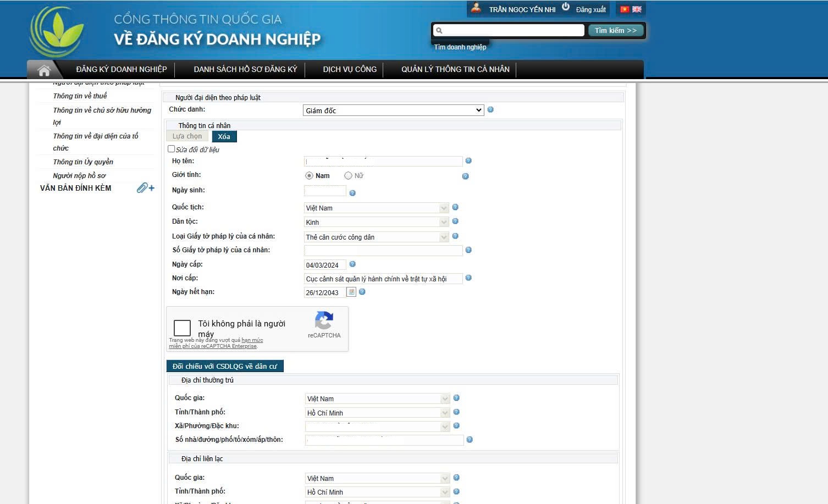
Task: Click the power icon to log out
Action: point(566,7)
